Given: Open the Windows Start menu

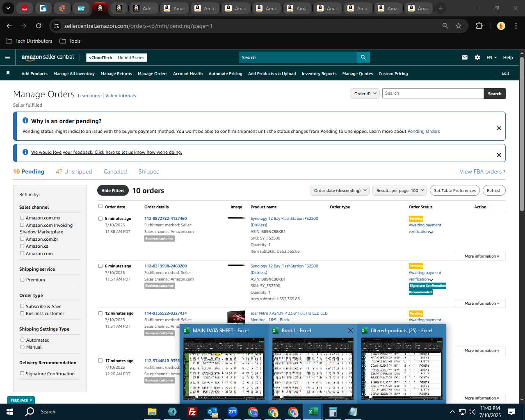Looking at the screenshot, I should pyautogui.click(x=10, y=412).
